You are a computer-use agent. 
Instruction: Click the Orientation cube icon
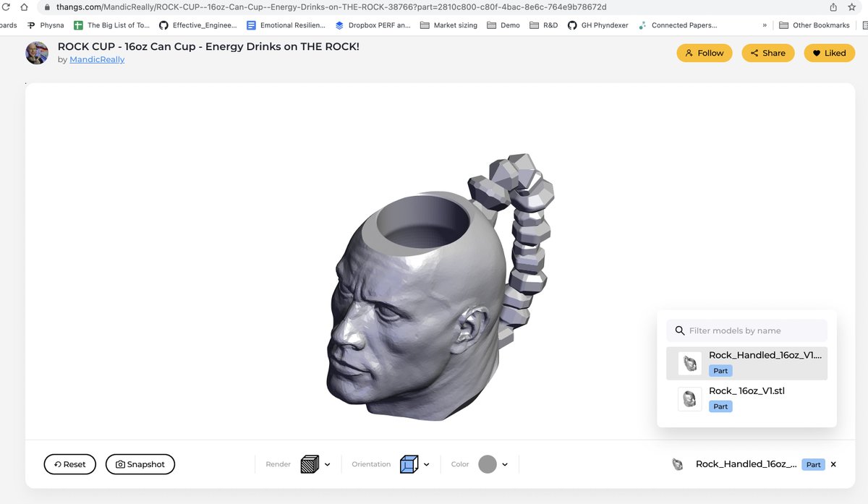point(409,464)
